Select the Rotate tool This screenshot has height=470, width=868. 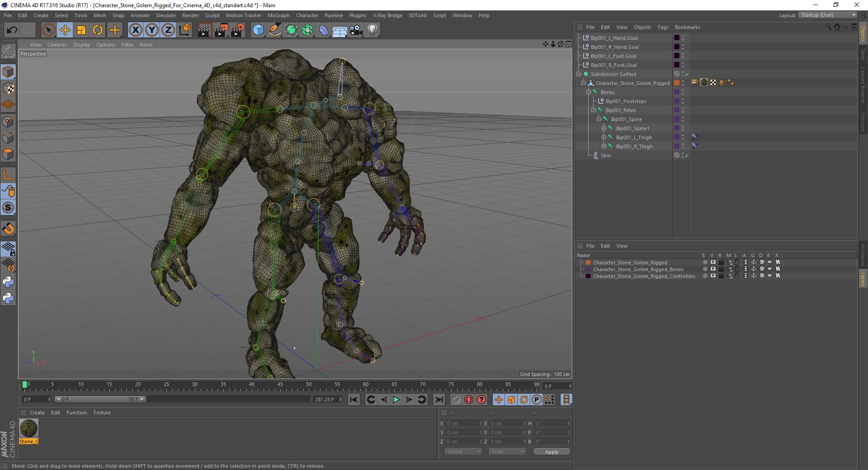[x=98, y=30]
